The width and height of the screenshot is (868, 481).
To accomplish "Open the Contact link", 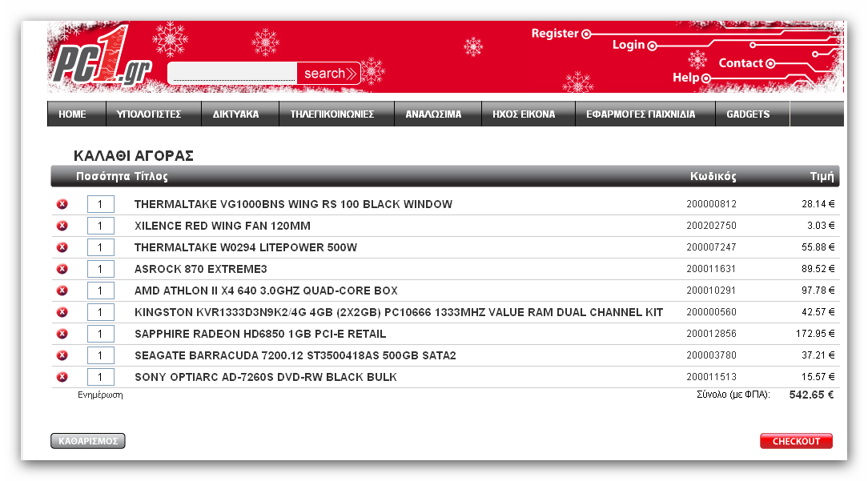I will coord(746,63).
